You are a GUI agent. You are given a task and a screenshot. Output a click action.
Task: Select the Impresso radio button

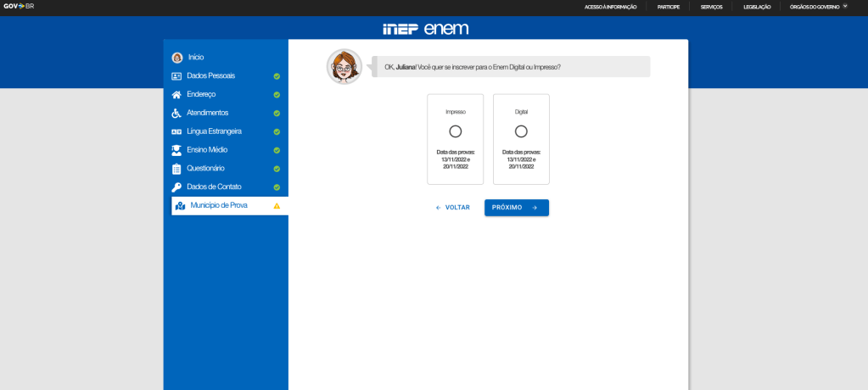455,131
